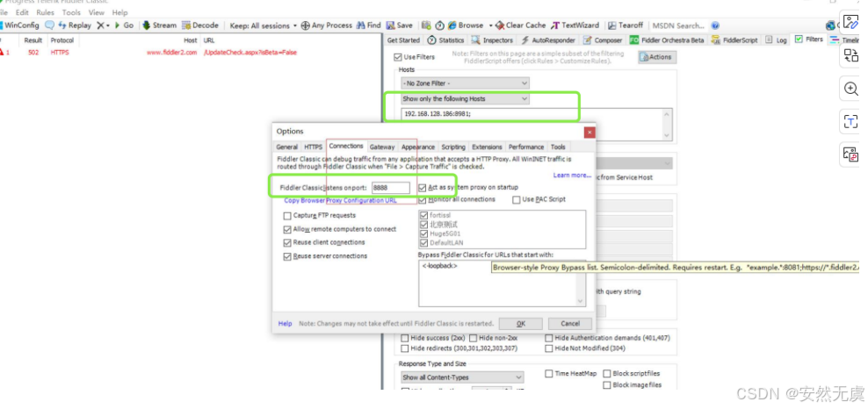Click the Clear Cache toolbar button
The height and width of the screenshot is (409, 868).
click(520, 25)
